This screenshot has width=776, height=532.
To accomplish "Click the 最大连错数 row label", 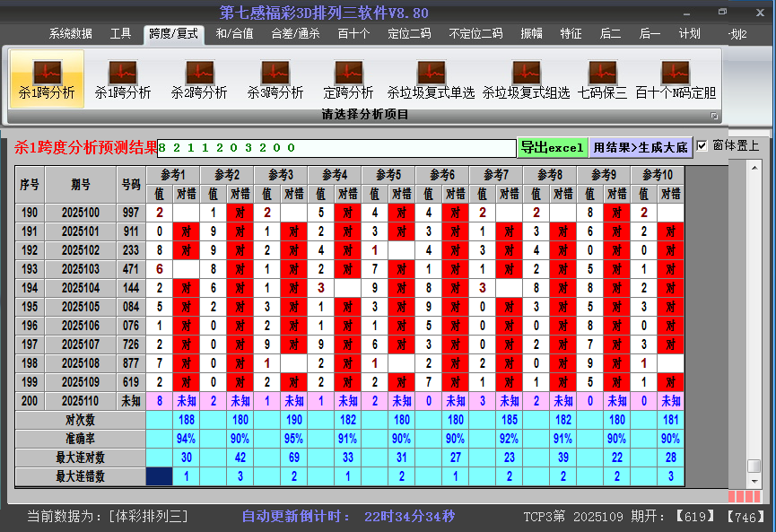I will (x=80, y=476).
